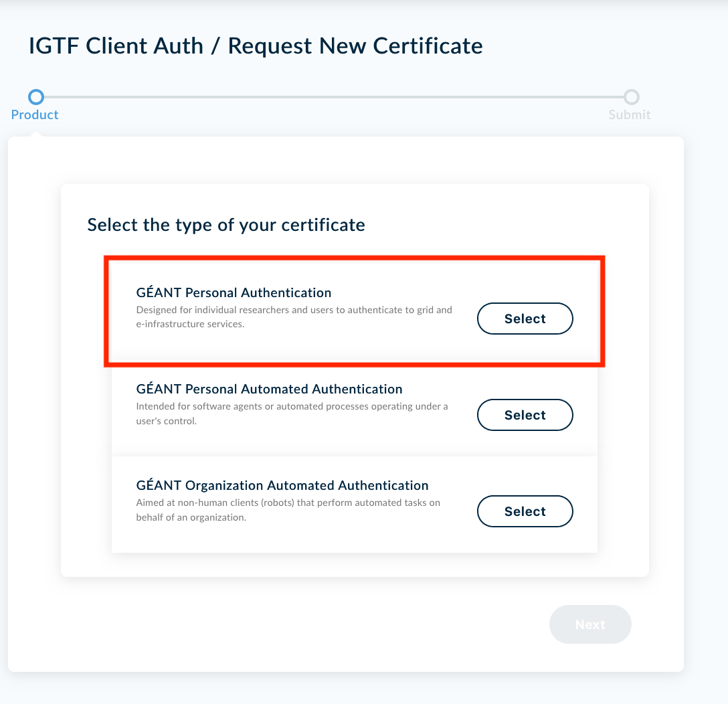Click the GÉANT Personal Authentication title
The width and height of the screenshot is (728, 704).
pos(234,292)
